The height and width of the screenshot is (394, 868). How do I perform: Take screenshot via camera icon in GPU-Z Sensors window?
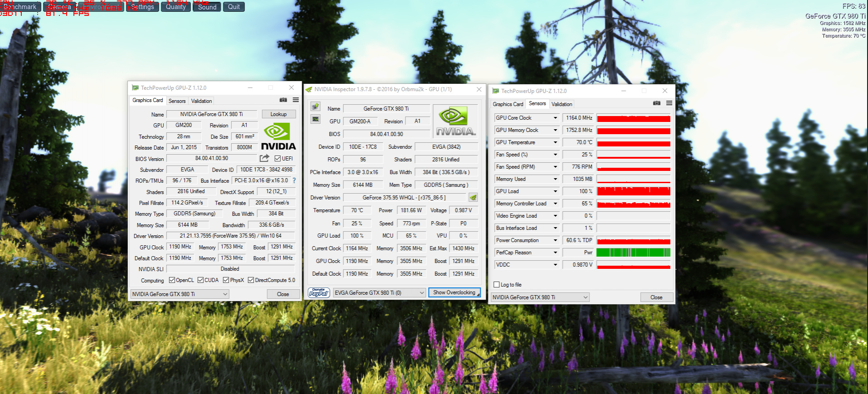656,103
